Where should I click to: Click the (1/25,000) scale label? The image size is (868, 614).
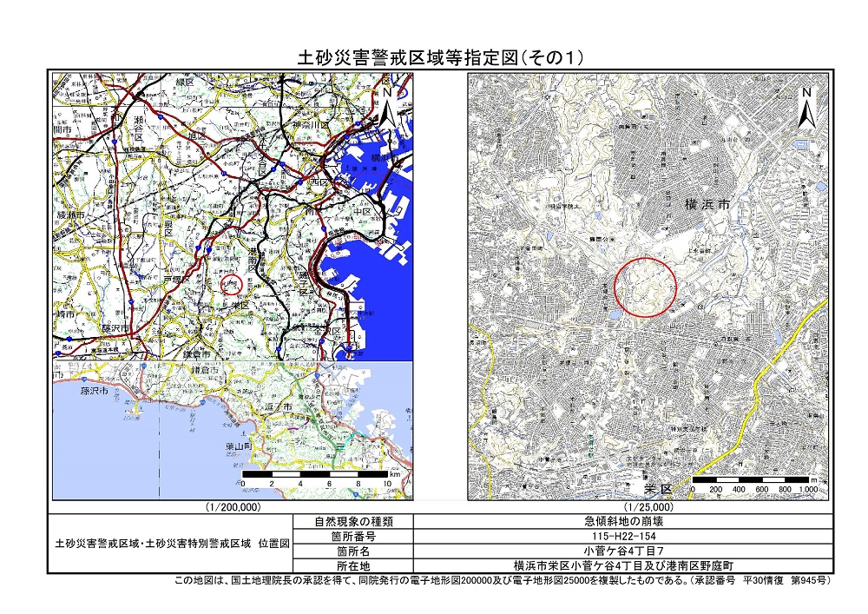pos(648,506)
